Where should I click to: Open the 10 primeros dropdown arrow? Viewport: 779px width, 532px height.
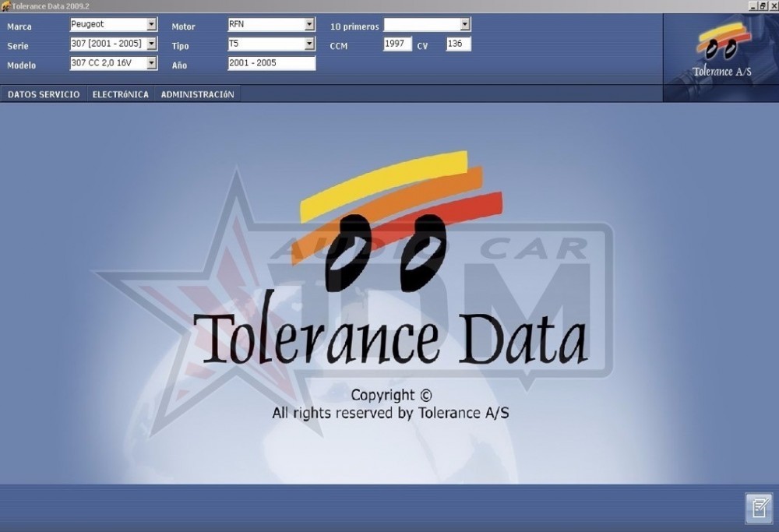[x=464, y=24]
